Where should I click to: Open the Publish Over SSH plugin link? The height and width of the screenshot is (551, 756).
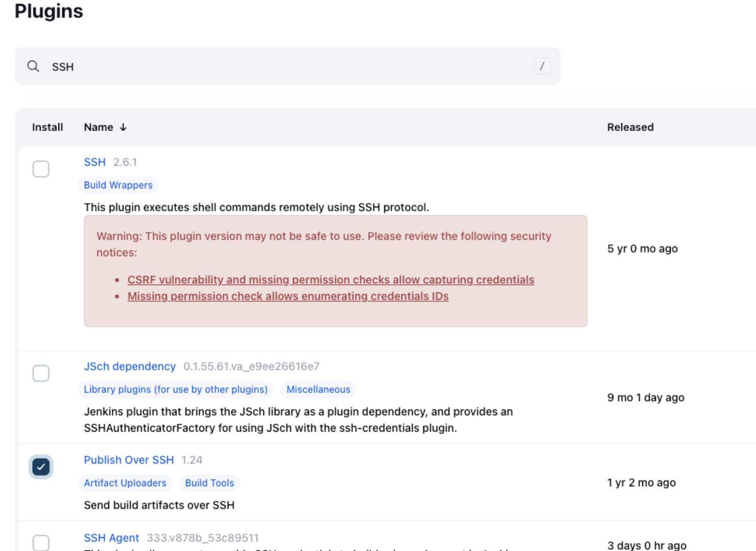point(129,460)
